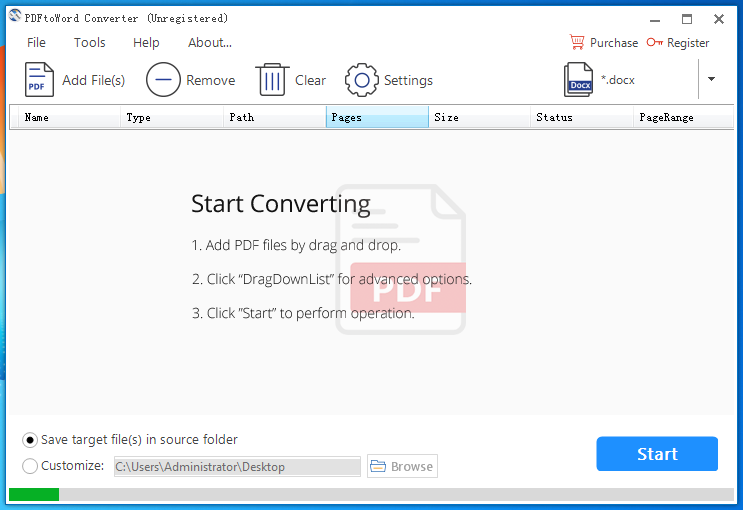Open Settings via the gear icon
This screenshot has height=510, width=743.
pos(362,80)
